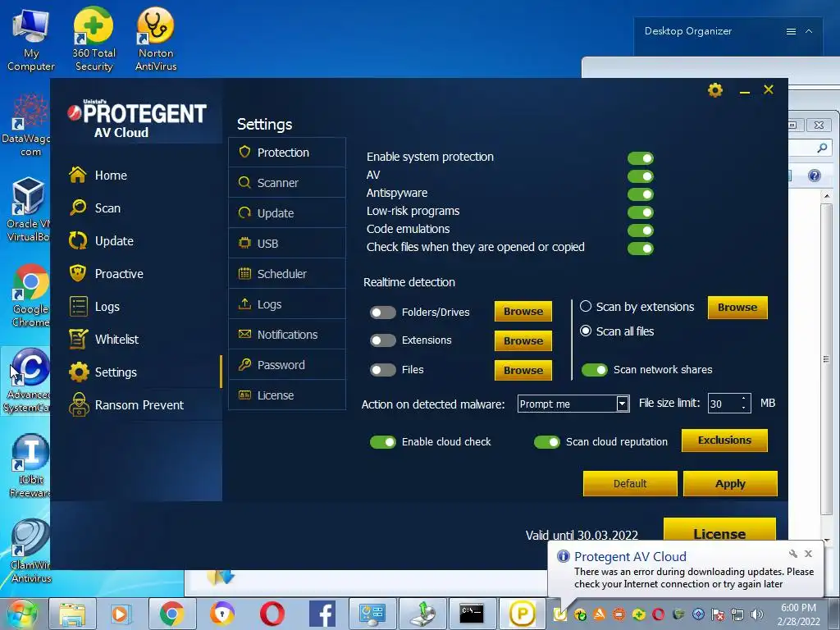
Task: Click the Default button
Action: pos(630,484)
